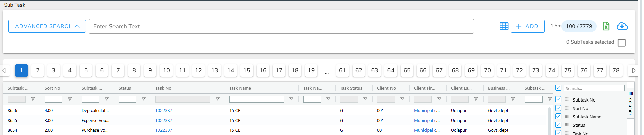Open the filter icon for Sort No column
The height and width of the screenshot is (135, 644).
pos(70,99)
